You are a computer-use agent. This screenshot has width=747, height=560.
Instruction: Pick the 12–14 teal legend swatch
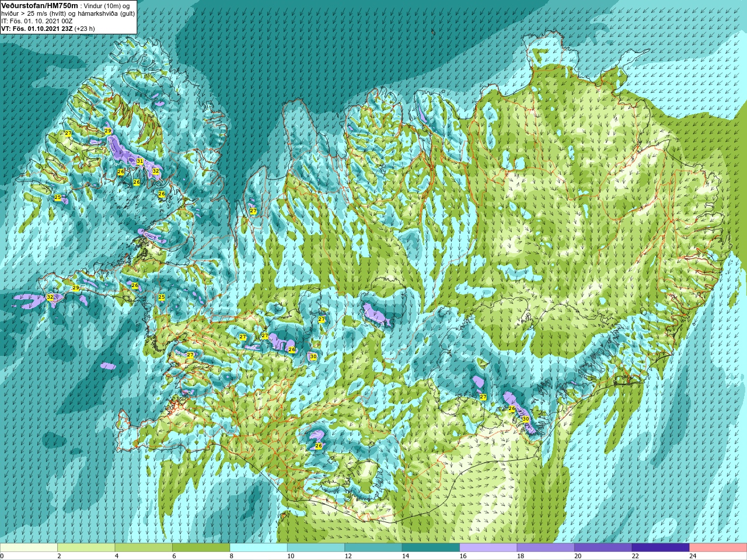(x=373, y=548)
